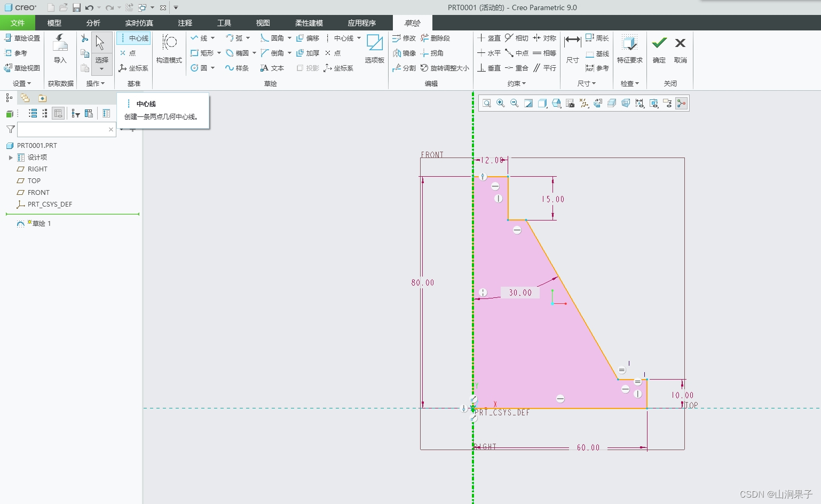Click the Cancel (取消) X button

coord(681,49)
